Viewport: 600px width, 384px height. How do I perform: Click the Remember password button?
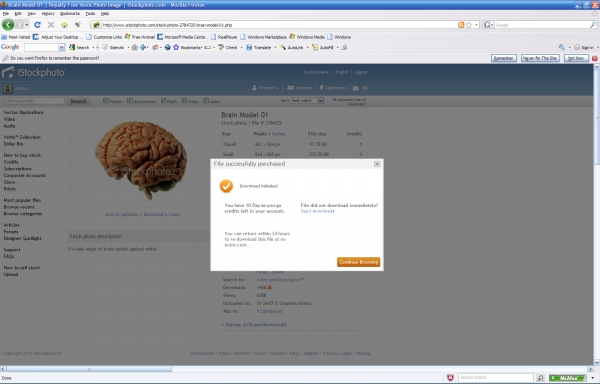(504, 58)
